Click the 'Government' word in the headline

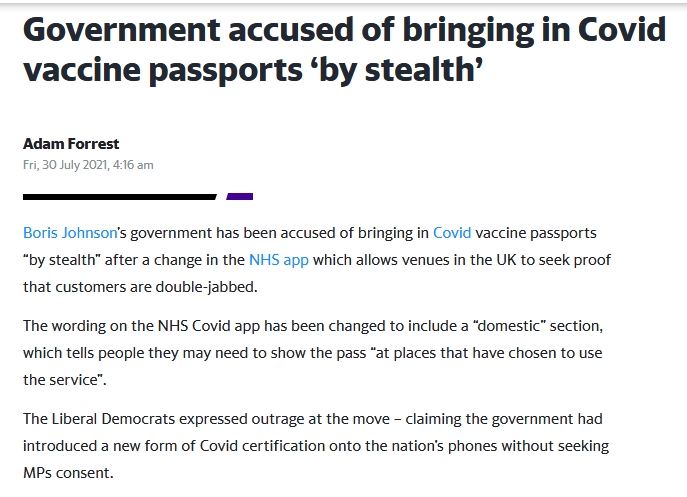click(122, 30)
